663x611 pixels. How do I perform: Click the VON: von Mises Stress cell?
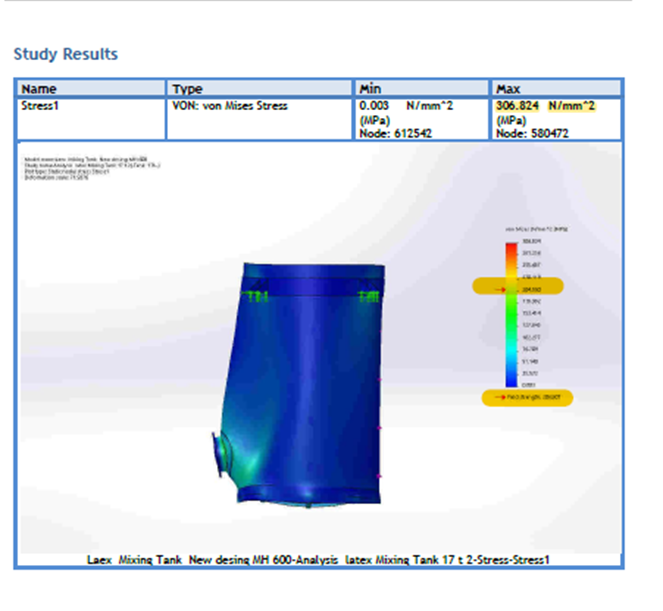(230, 105)
